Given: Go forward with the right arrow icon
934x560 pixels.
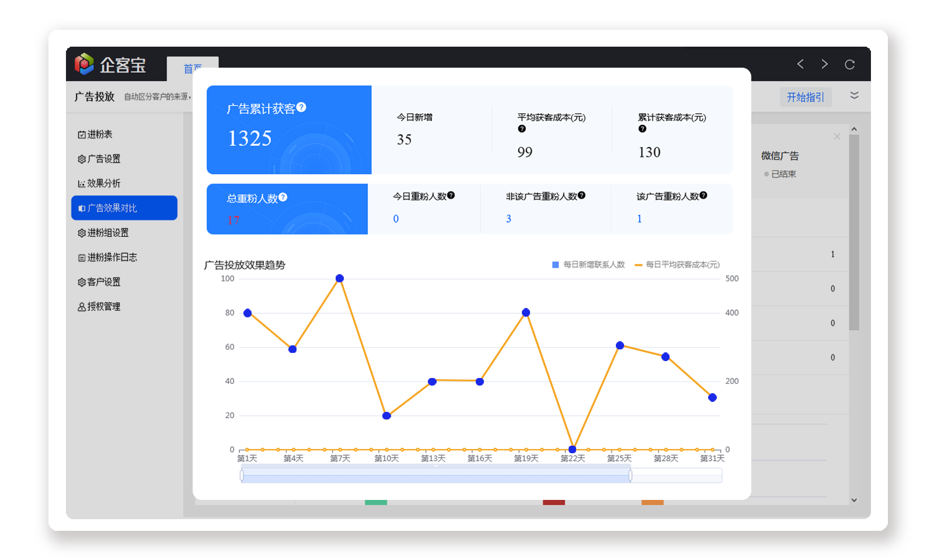Looking at the screenshot, I should tap(824, 64).
